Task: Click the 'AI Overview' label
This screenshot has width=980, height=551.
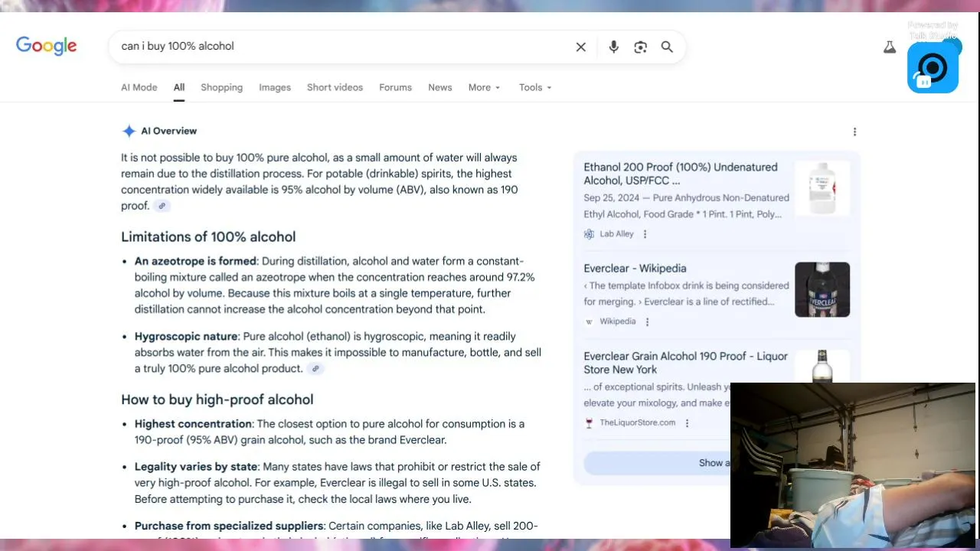Action: 168,131
